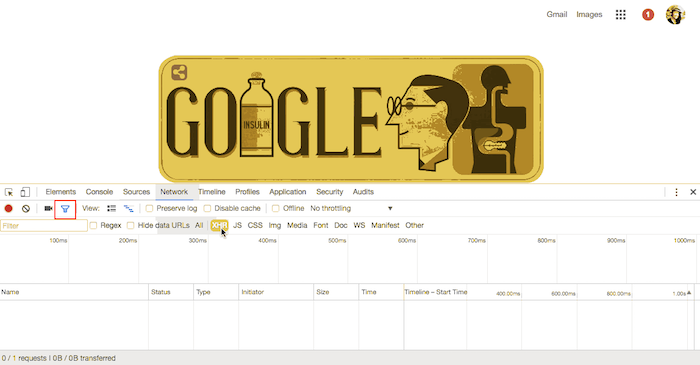The height and width of the screenshot is (365, 700).
Task: Click the red record network log button
Action: [x=8, y=208]
